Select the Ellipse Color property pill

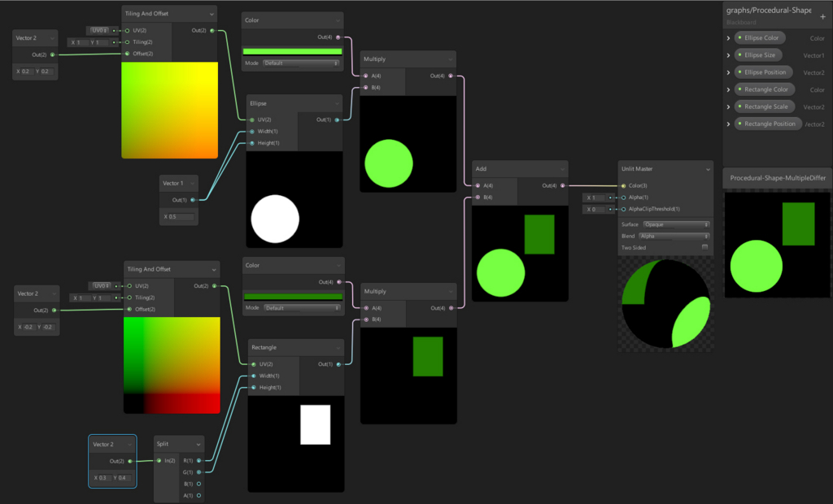tap(761, 37)
